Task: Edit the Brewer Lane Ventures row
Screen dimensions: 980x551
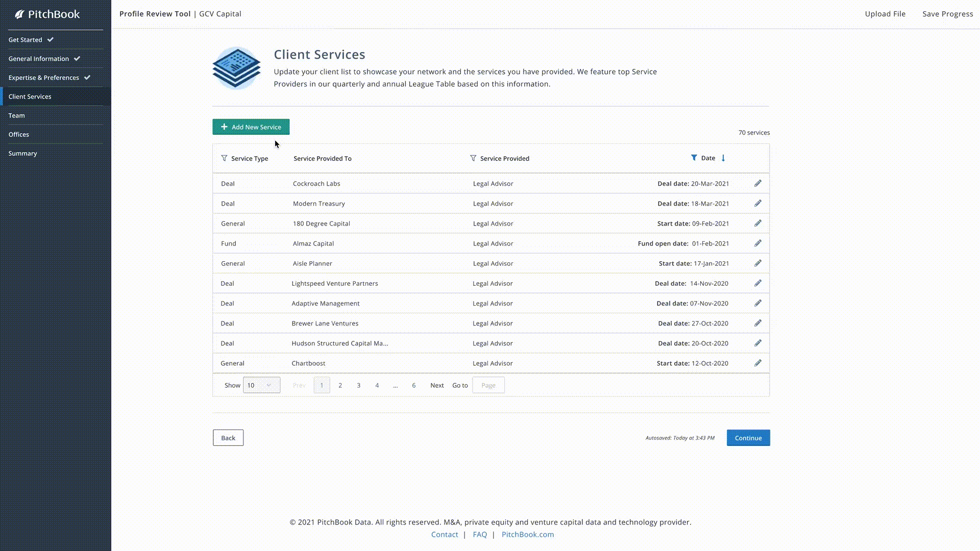Action: 758,323
